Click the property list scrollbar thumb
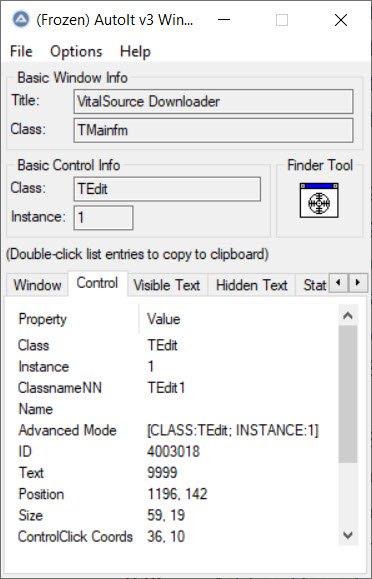Screen dimensions: 372x579 348,394
